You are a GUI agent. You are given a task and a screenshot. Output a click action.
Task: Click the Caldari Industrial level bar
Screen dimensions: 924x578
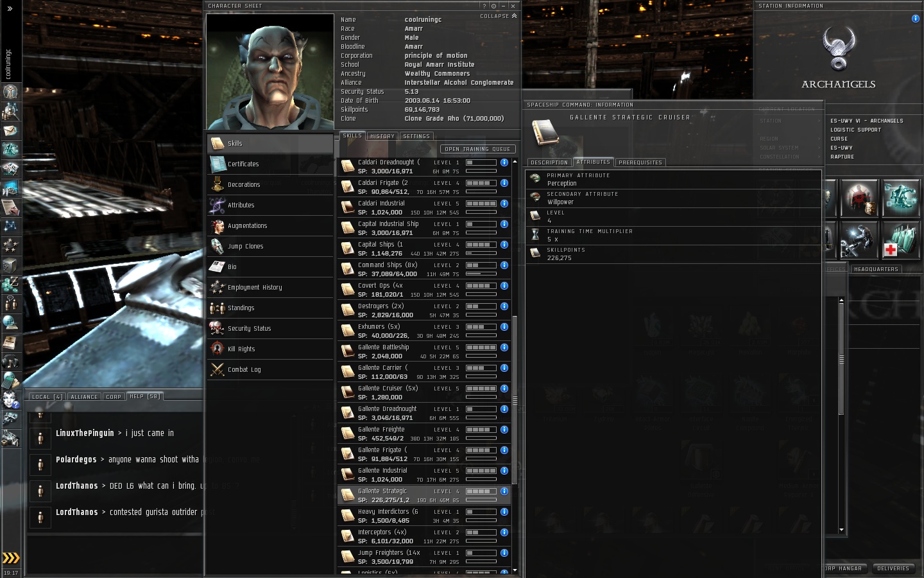[x=481, y=204]
